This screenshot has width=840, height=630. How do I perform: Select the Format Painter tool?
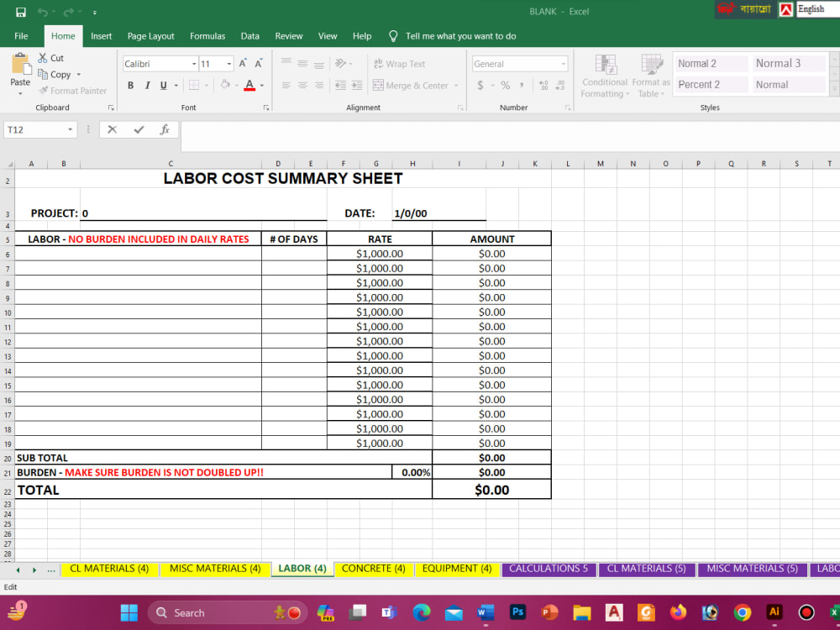[72, 91]
